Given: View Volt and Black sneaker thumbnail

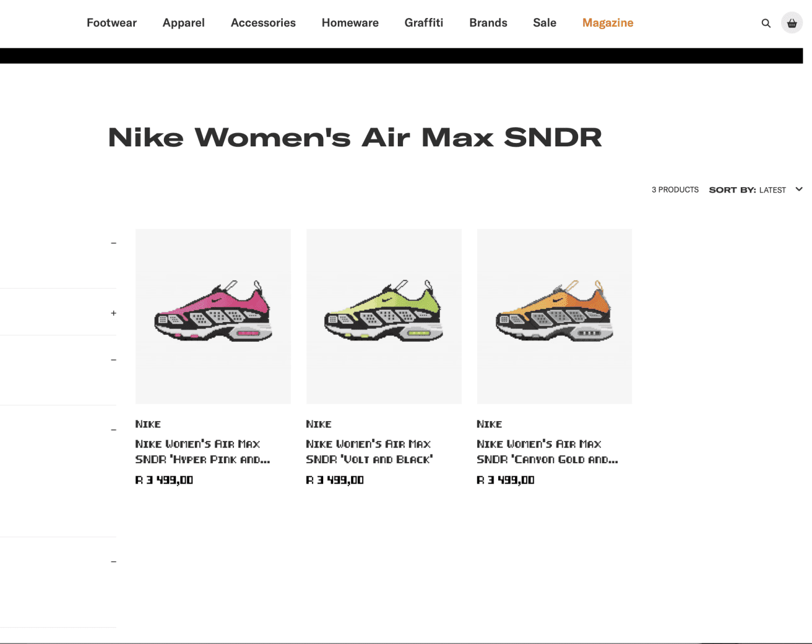Looking at the screenshot, I should click(384, 316).
